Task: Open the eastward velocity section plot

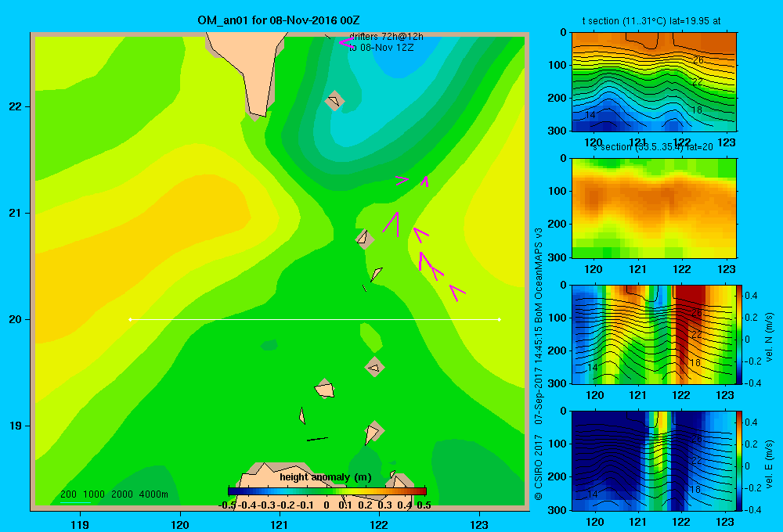Action: [x=654, y=461]
